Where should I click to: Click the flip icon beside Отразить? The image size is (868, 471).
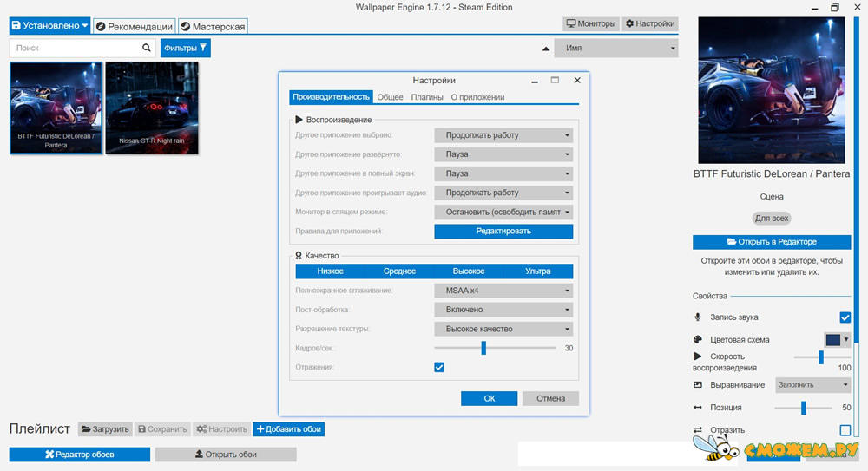point(698,429)
